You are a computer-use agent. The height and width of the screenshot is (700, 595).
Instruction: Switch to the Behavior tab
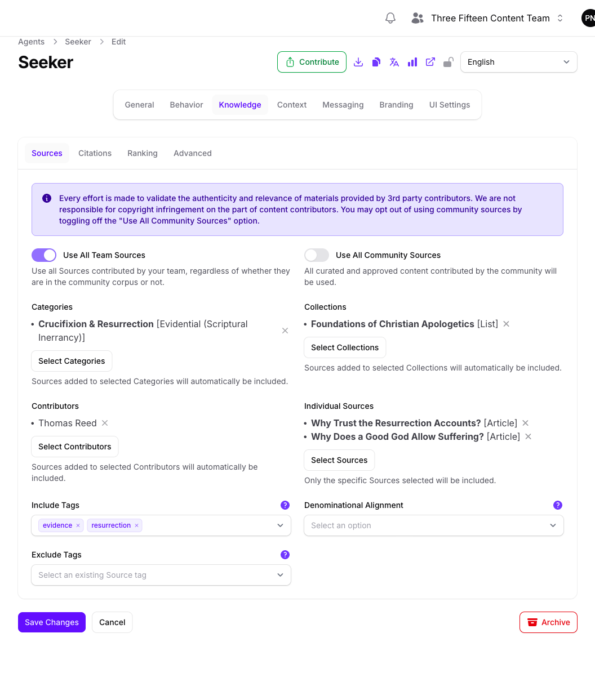point(187,105)
